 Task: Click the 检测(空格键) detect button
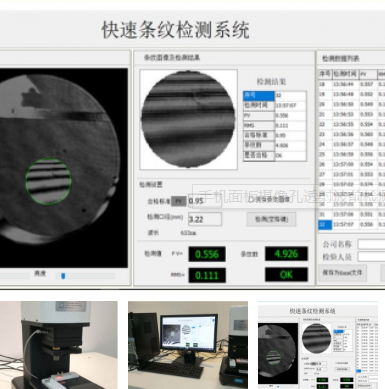(271, 219)
